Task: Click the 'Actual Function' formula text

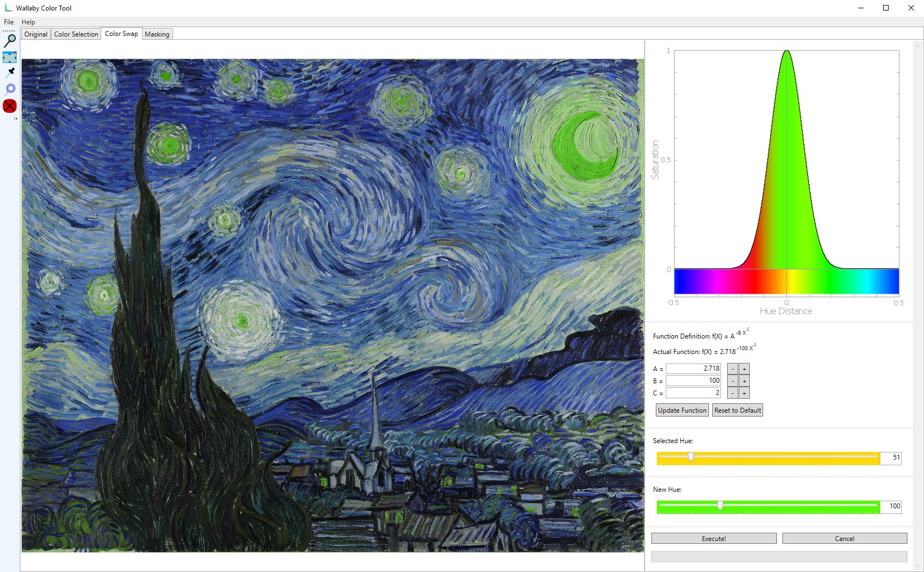Action: click(x=704, y=350)
